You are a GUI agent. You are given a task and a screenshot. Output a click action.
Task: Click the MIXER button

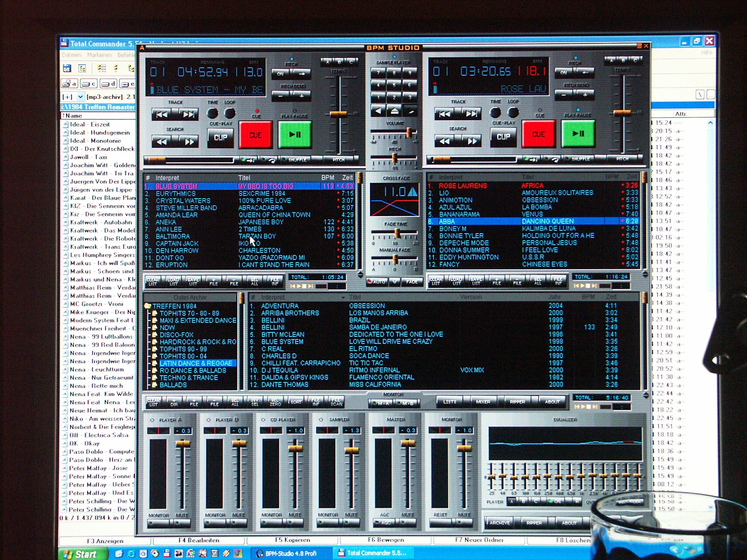(483, 402)
